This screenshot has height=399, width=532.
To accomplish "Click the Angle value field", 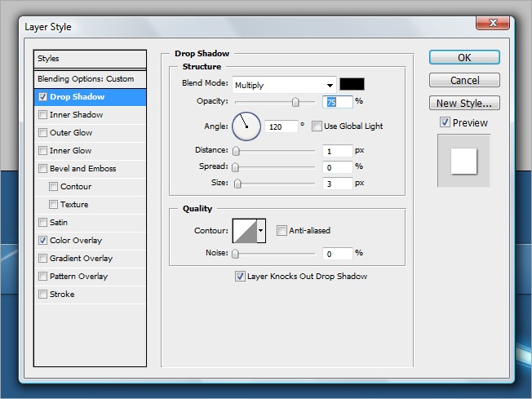I will (282, 127).
